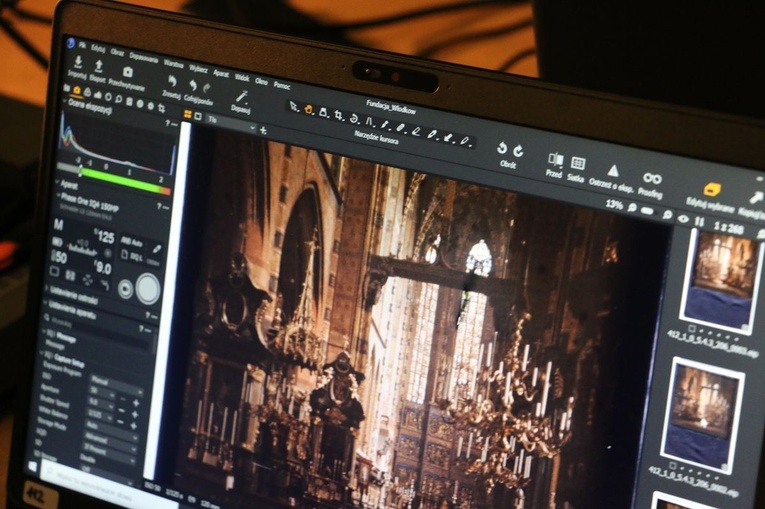Choose the orange Pan hand cursor tool
This screenshot has width=765, height=509.
(308, 109)
